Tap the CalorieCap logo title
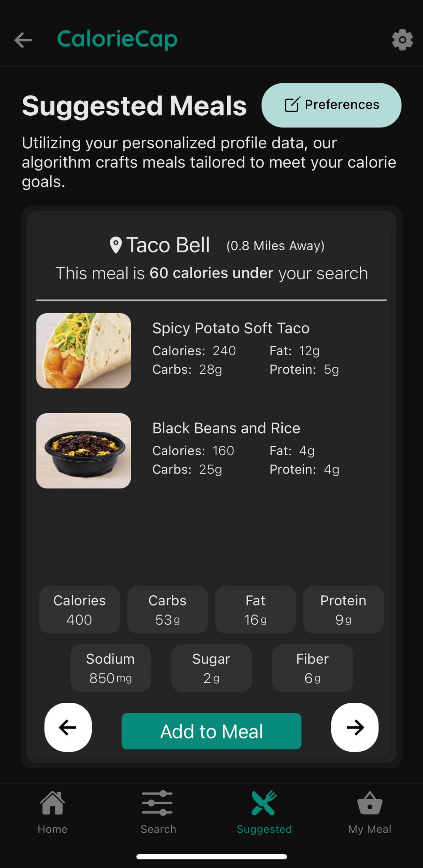The width and height of the screenshot is (423, 868). (x=117, y=39)
